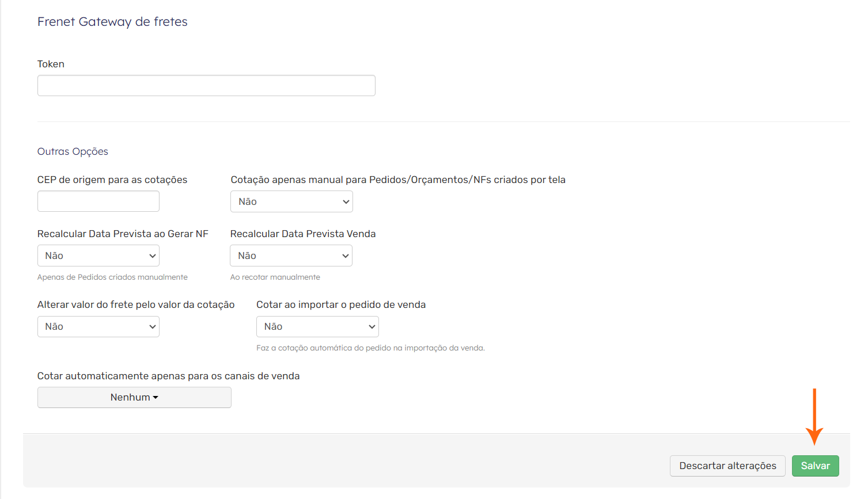
Task: Click the CEP de origem para as cotações label
Action: 112,180
